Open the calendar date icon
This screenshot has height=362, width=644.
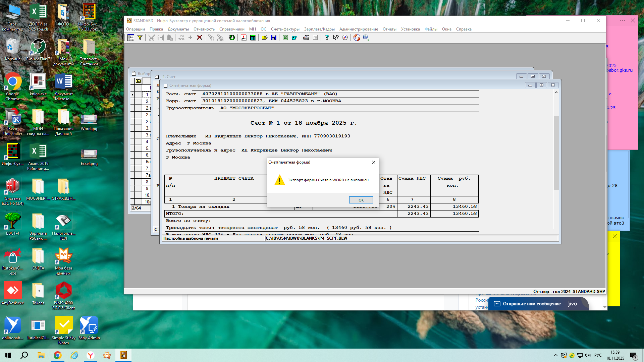[244, 38]
